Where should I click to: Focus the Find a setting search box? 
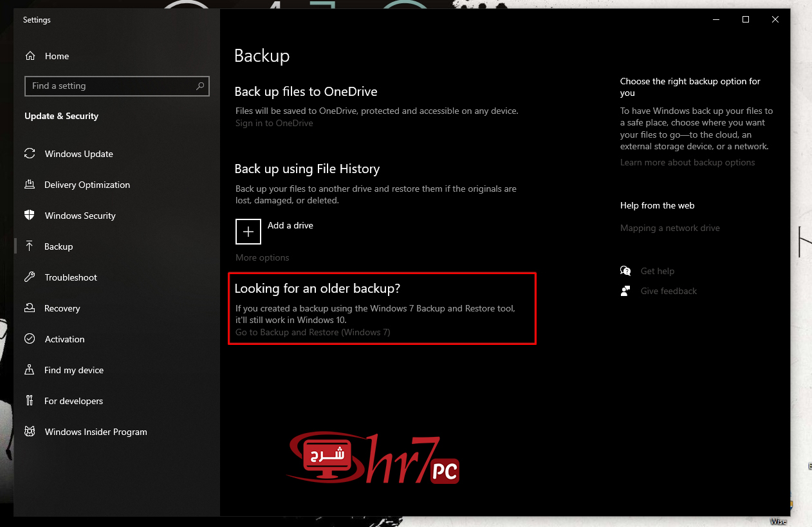tap(117, 86)
